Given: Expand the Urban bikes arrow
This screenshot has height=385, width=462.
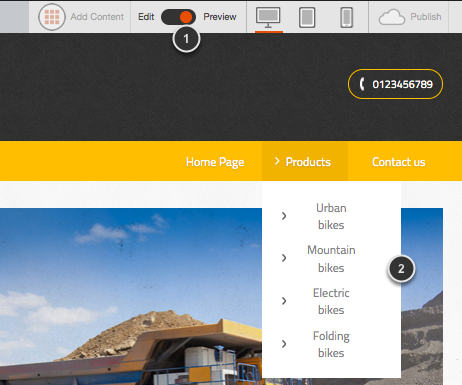Looking at the screenshot, I should pyautogui.click(x=284, y=216).
